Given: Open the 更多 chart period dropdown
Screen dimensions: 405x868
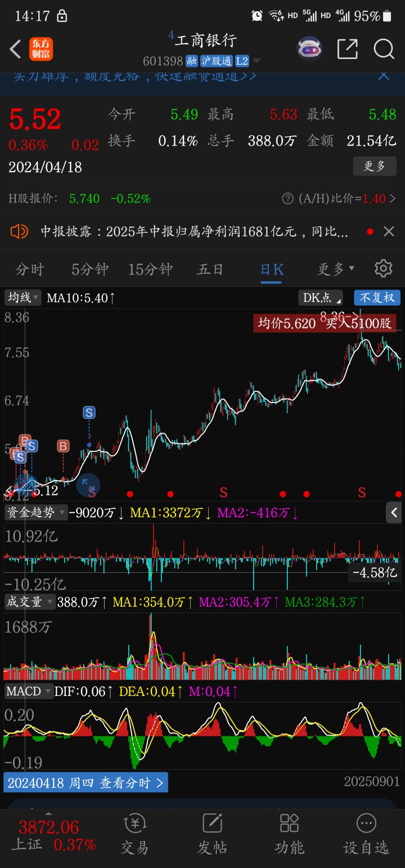Looking at the screenshot, I should (x=336, y=269).
